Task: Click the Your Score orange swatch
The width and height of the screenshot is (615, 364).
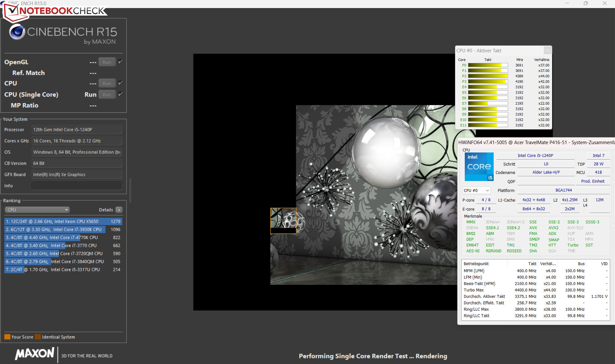Action: coord(7,337)
